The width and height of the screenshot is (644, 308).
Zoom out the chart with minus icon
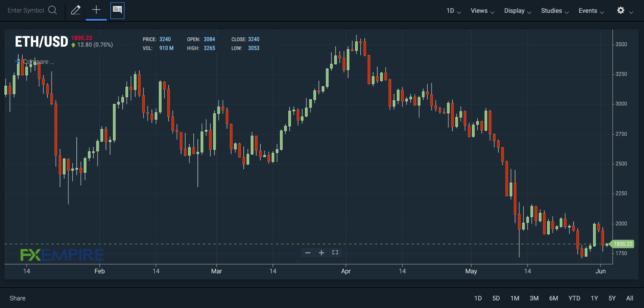pos(308,253)
